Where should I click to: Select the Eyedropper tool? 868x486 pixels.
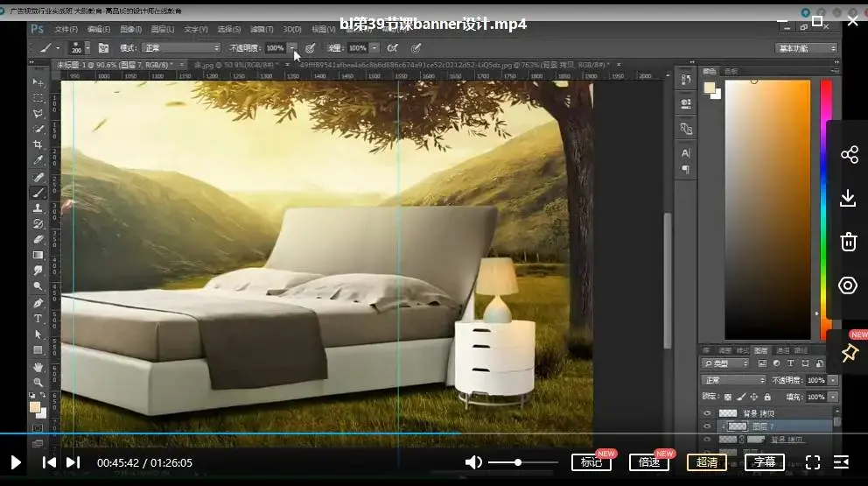tap(38, 160)
